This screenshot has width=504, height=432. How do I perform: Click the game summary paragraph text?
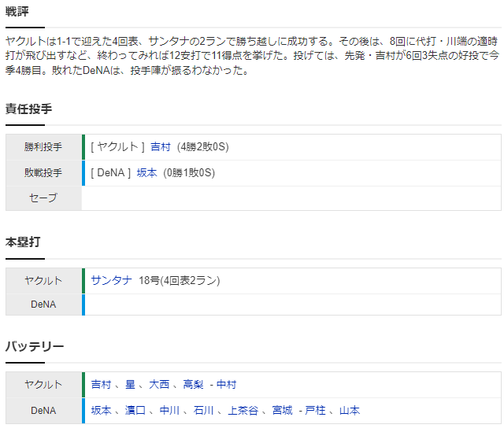[x=252, y=56]
